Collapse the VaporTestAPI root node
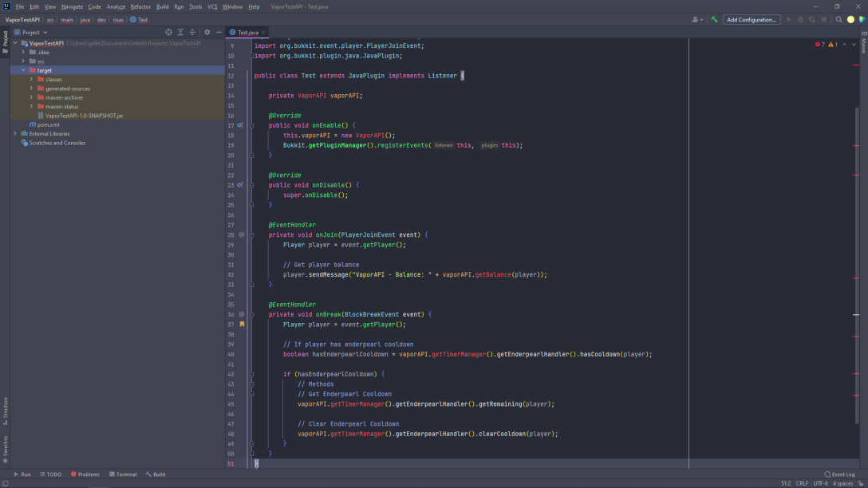 [x=15, y=43]
